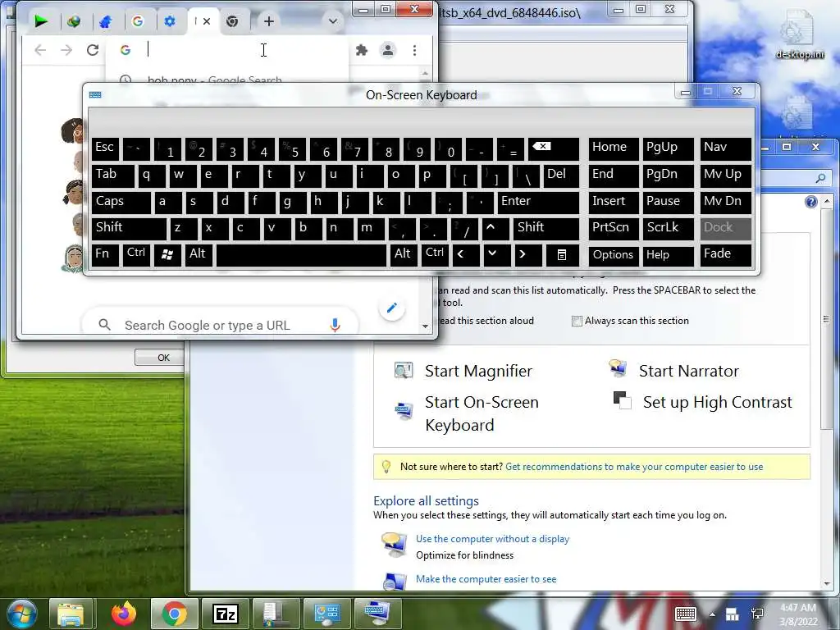The height and width of the screenshot is (630, 840).
Task: Open File Explorer from taskbar
Action: click(71, 614)
